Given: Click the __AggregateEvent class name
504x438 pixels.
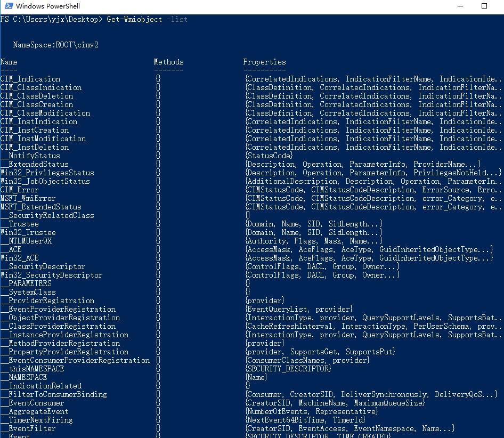Looking at the screenshot, I should (x=35, y=411).
